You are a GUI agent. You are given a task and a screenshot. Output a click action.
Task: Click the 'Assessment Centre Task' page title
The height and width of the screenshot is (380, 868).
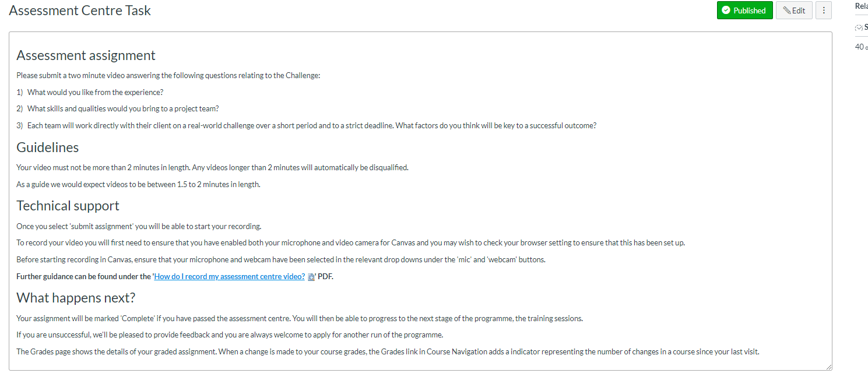coord(80,10)
